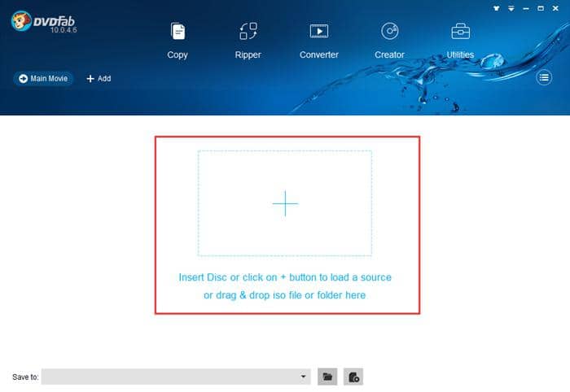Open the Main Movie copy mode selector

pos(43,79)
